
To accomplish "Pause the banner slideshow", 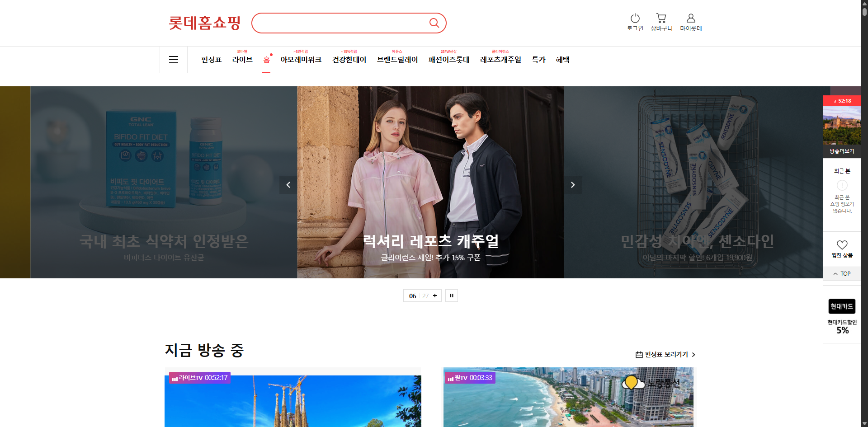I will click(x=452, y=296).
